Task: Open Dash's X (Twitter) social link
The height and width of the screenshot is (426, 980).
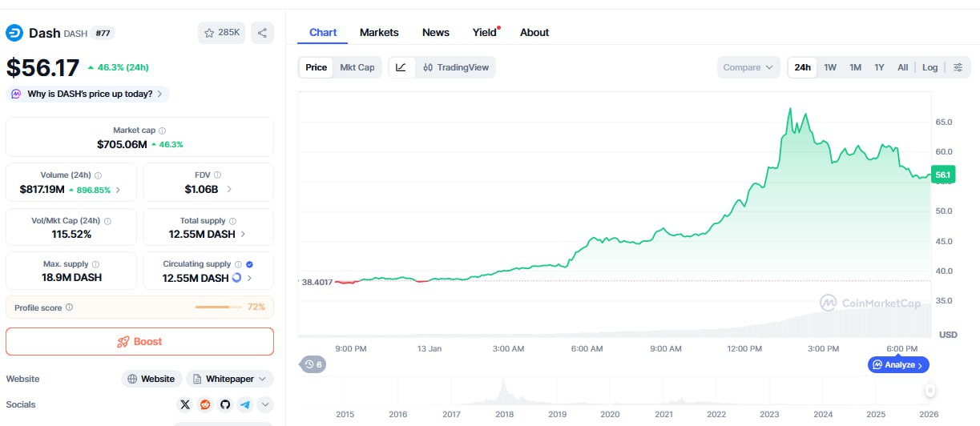Action: point(186,404)
